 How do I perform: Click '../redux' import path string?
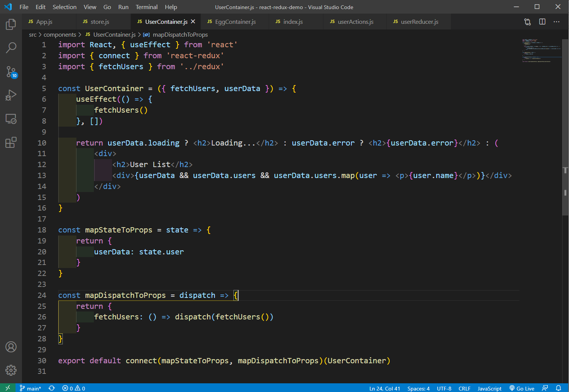202,67
